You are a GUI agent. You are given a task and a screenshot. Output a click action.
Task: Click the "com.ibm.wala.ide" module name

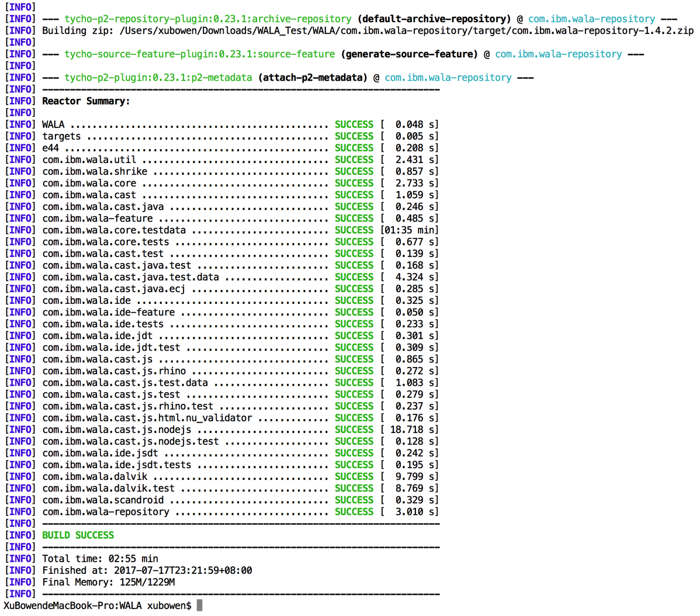click(x=86, y=300)
